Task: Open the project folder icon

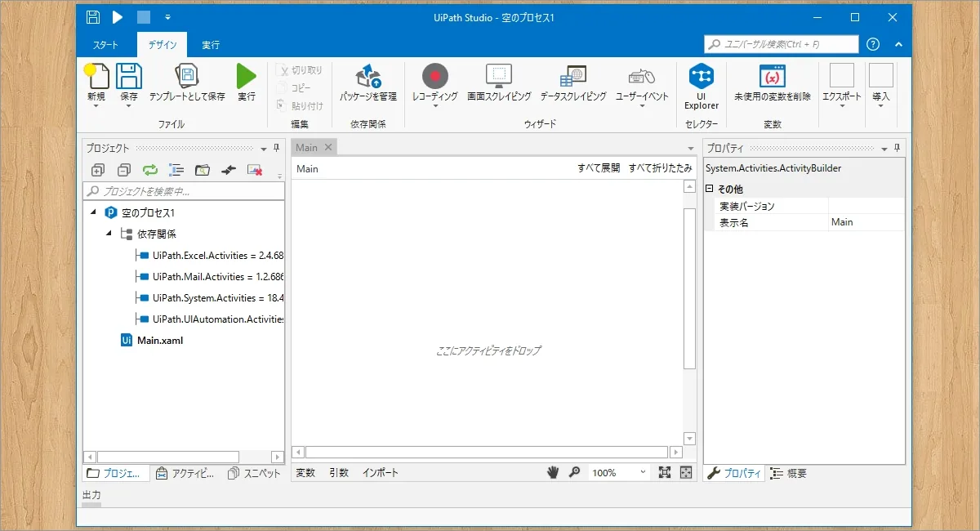Action: click(202, 170)
